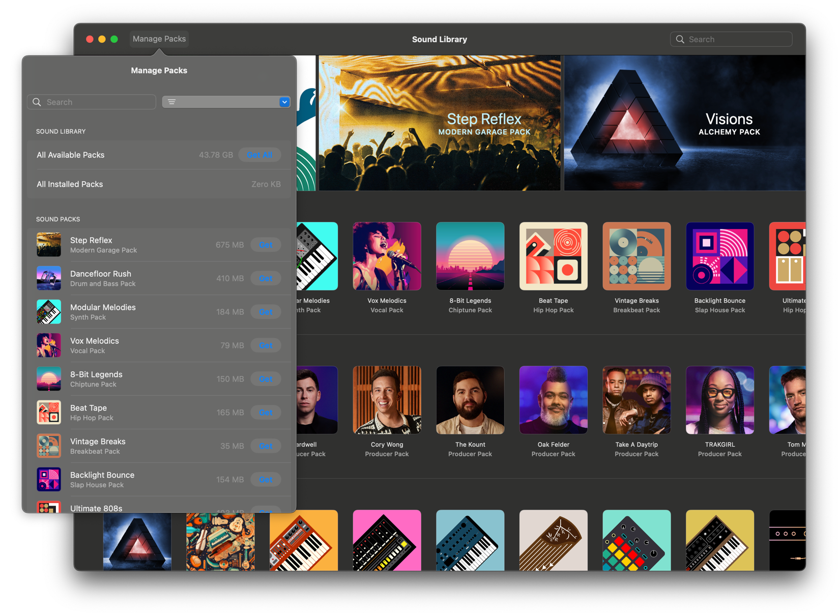Get the Dancefloor Rush pack
The image size is (840, 616).
266,278
